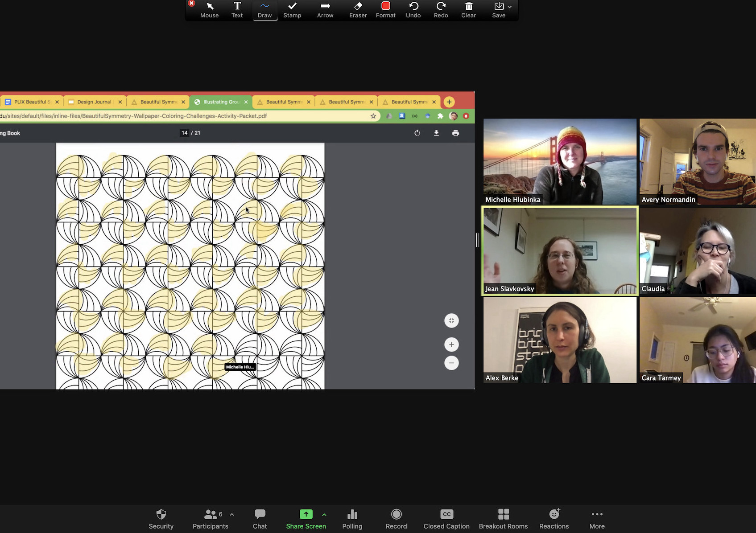Open the Chat panel
The width and height of the screenshot is (756, 533).
pos(260,519)
